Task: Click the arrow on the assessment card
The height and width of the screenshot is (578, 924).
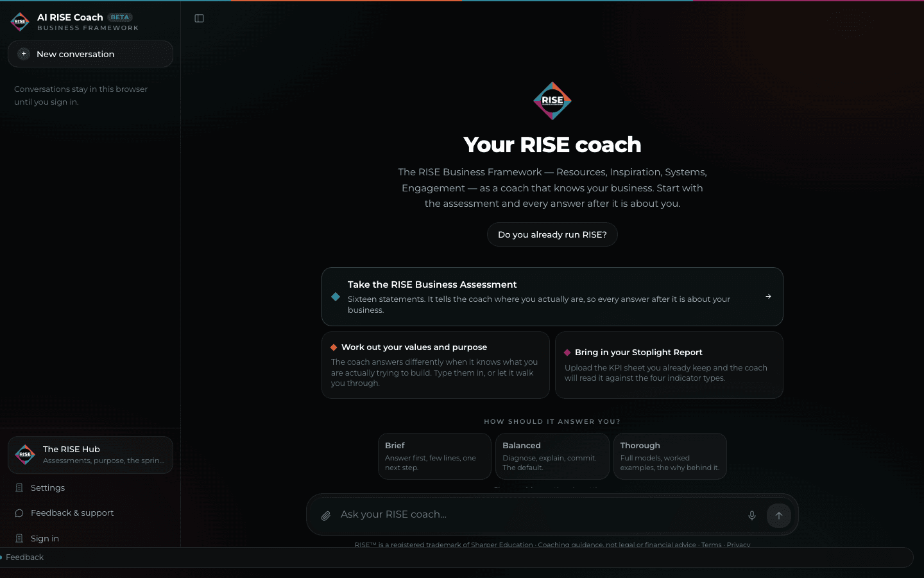Action: click(x=768, y=297)
